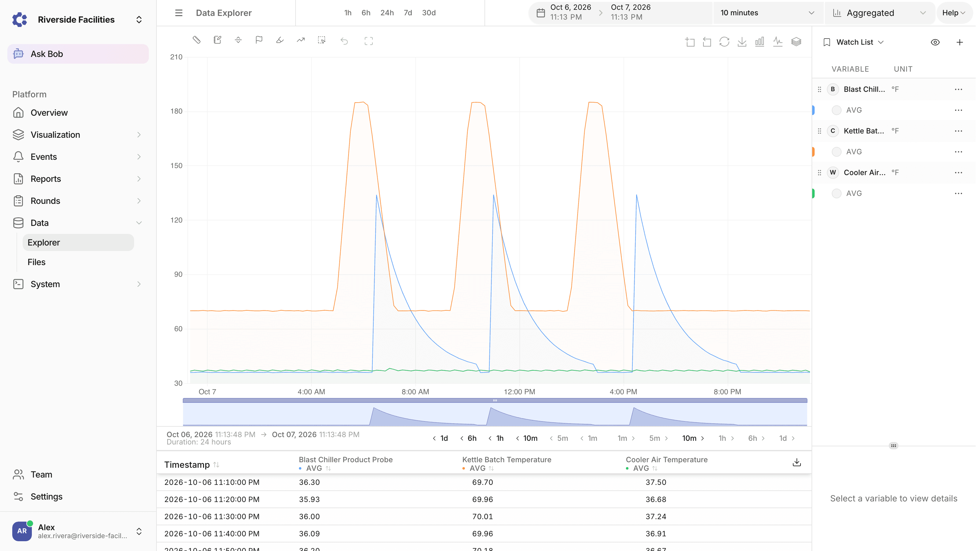Open the Rounds section
Image resolution: width=980 pixels, height=551 pixels.
click(x=77, y=201)
